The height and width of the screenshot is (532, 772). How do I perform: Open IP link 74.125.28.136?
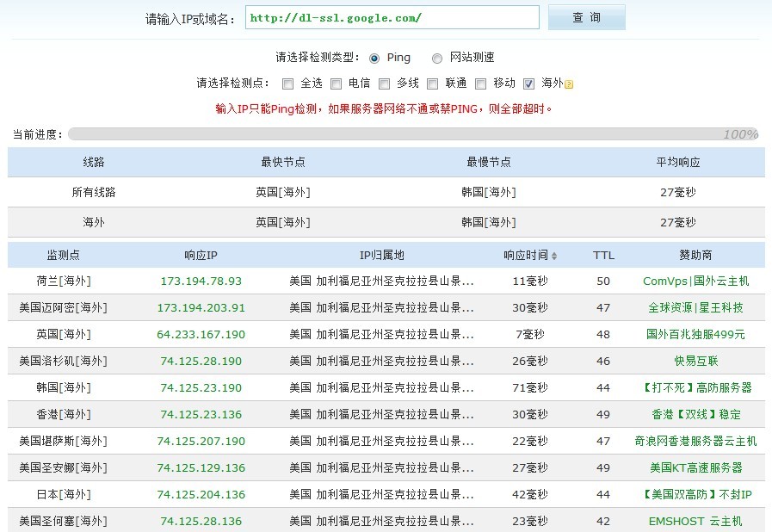[201, 521]
